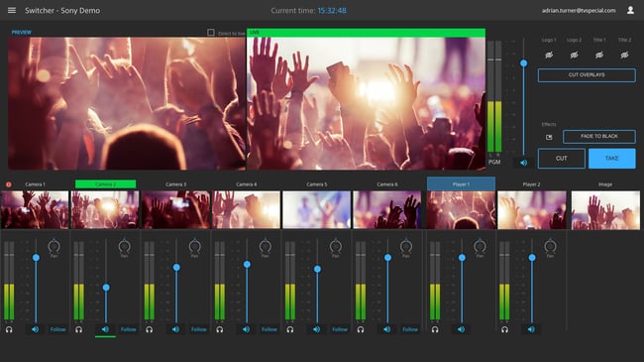Click Camera 2 volume fader handle
The height and width of the screenshot is (362, 644).
coord(106,288)
